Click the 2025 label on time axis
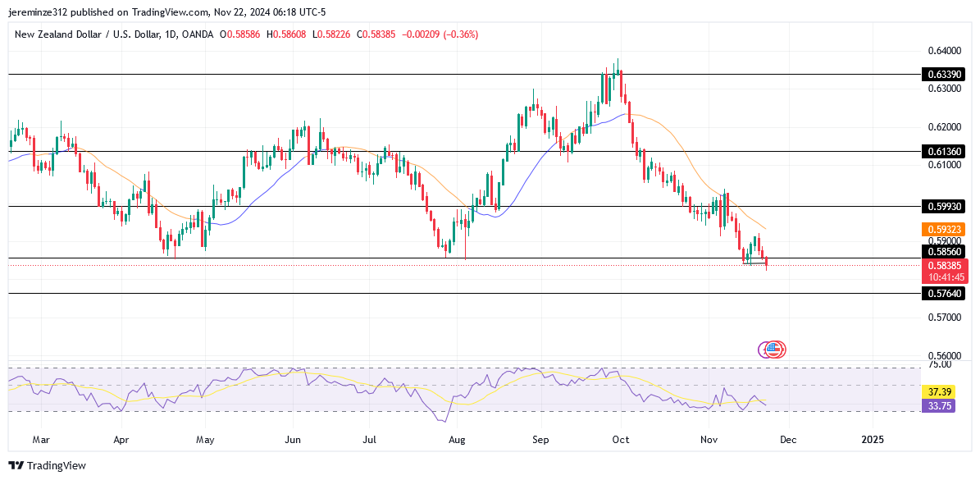 point(873,440)
